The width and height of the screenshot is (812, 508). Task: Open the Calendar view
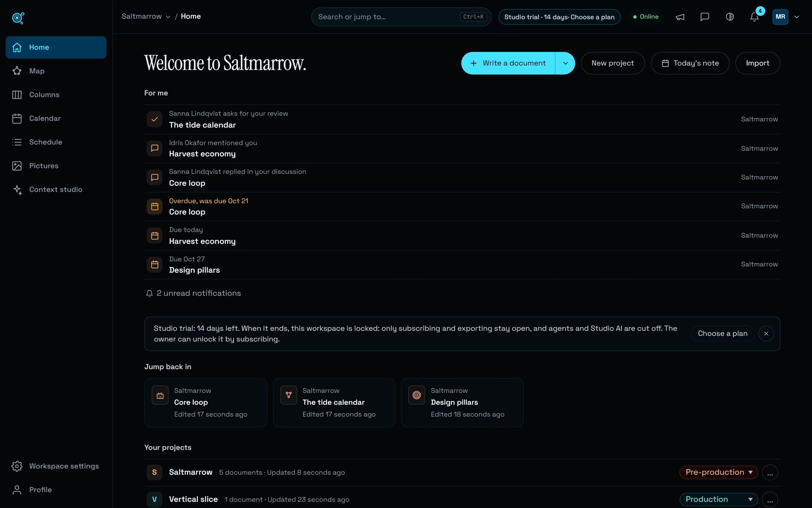[56, 118]
